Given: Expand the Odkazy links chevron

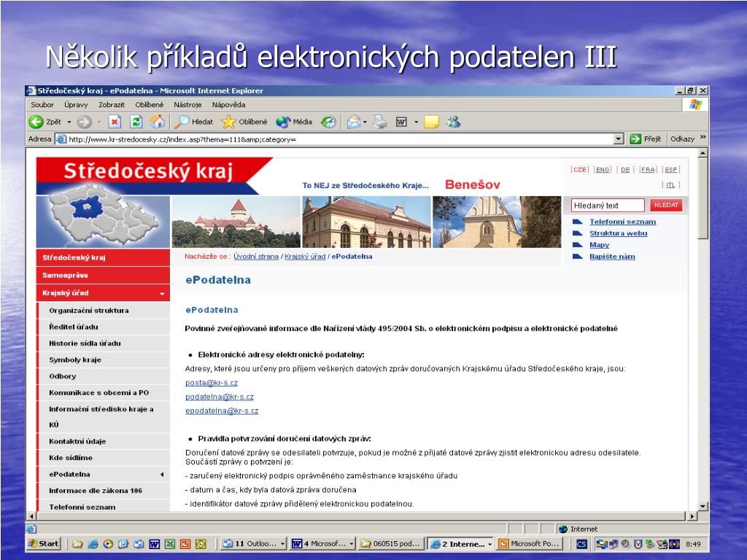Looking at the screenshot, I should click(703, 138).
